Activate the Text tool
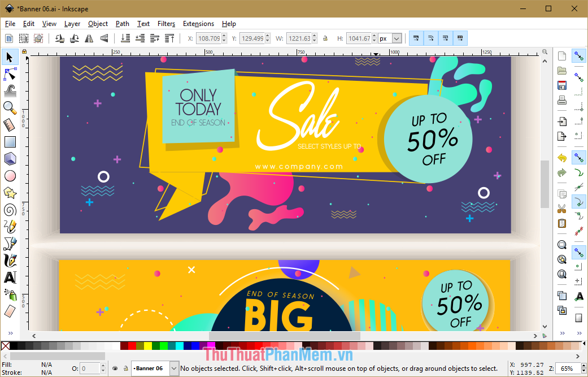588x377 pixels. [10, 278]
